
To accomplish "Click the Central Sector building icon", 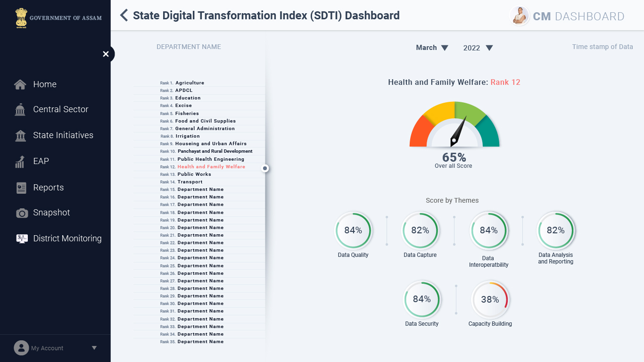I will (x=20, y=109).
